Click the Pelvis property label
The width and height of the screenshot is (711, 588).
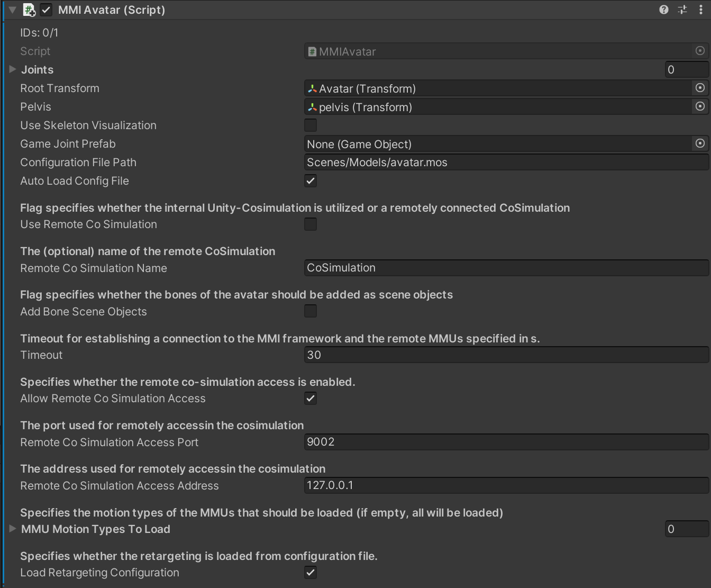point(35,106)
